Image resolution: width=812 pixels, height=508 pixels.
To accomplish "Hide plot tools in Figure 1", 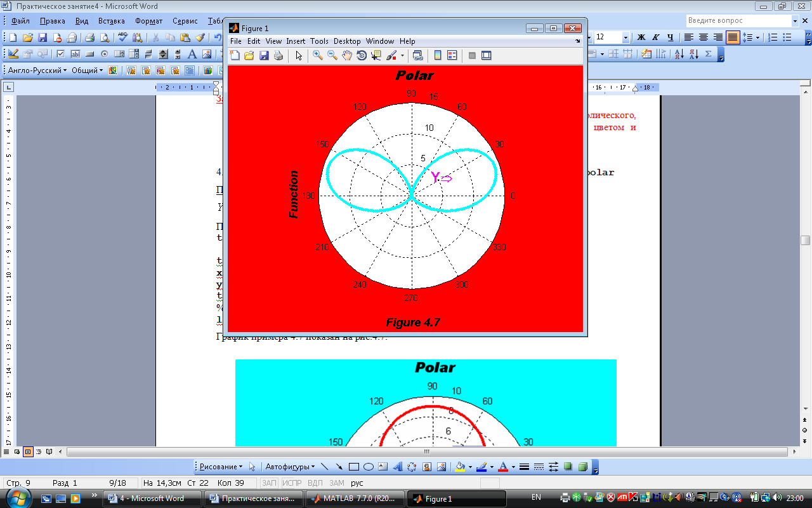I will 472,56.
